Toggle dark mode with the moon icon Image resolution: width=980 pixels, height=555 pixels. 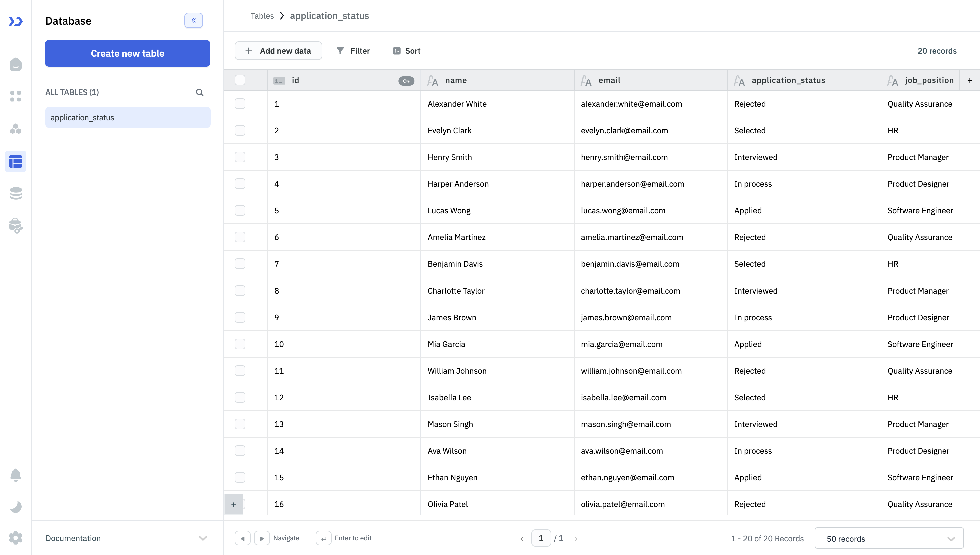16,506
